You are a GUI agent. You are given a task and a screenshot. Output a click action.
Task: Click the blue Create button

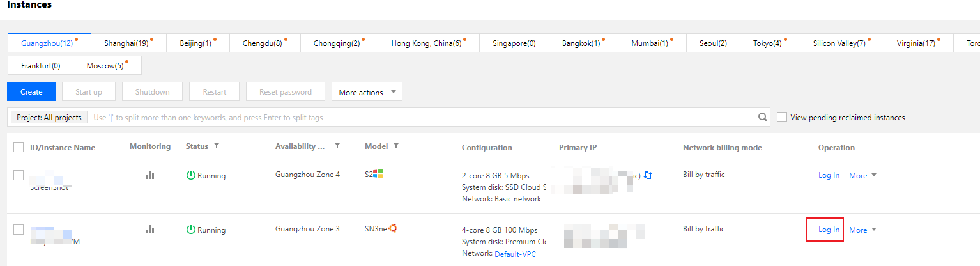pos(31,92)
